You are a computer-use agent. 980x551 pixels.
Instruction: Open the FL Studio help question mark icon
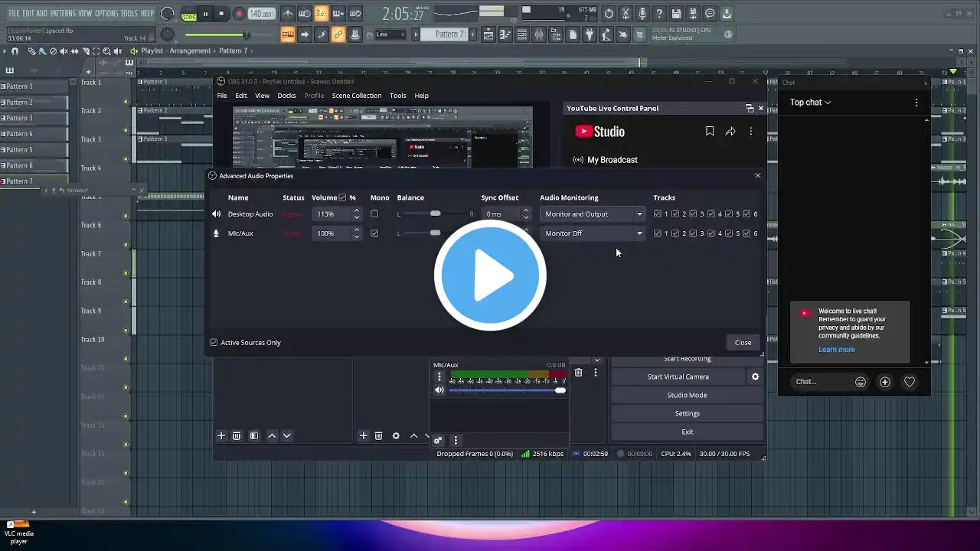pos(659,14)
